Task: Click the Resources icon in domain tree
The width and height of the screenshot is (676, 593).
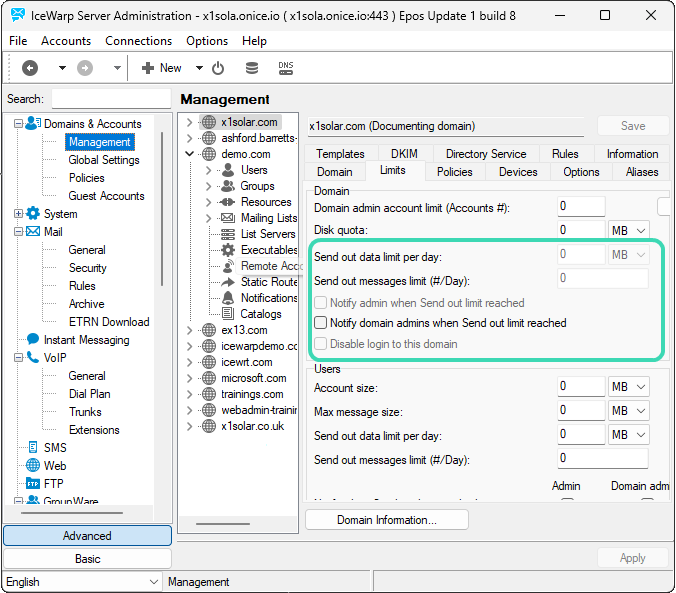Action: [x=227, y=202]
